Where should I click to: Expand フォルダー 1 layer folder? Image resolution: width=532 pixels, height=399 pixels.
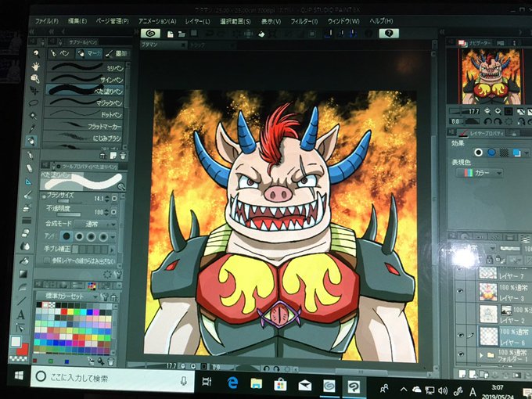[481, 355]
